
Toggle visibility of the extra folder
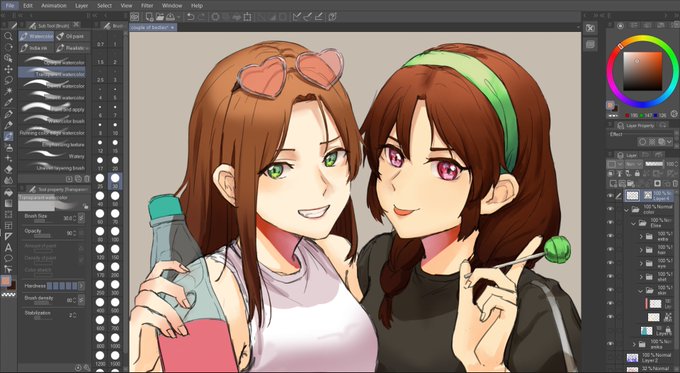tap(611, 236)
